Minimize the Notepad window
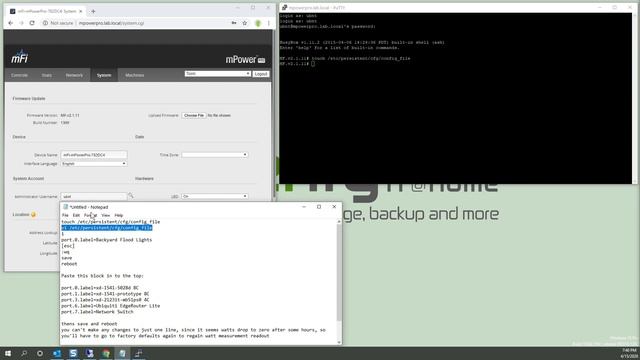Image resolution: width=640 pixels, height=360 pixels. point(304,207)
